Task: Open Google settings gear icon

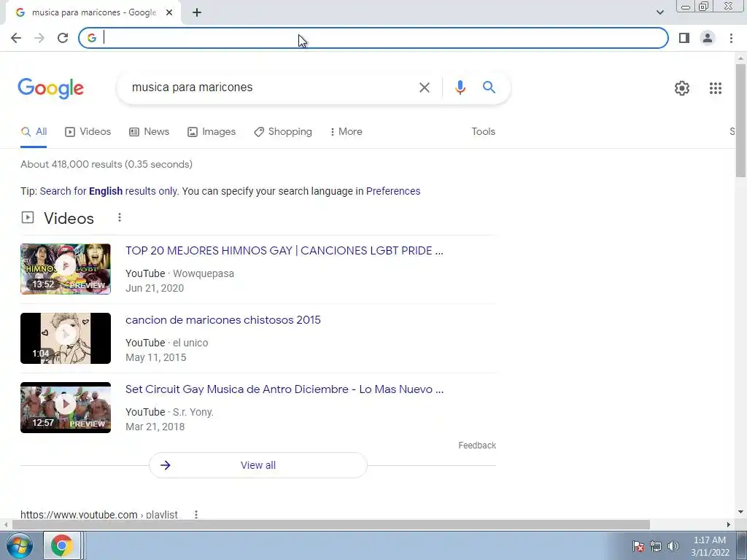Action: [x=682, y=88]
